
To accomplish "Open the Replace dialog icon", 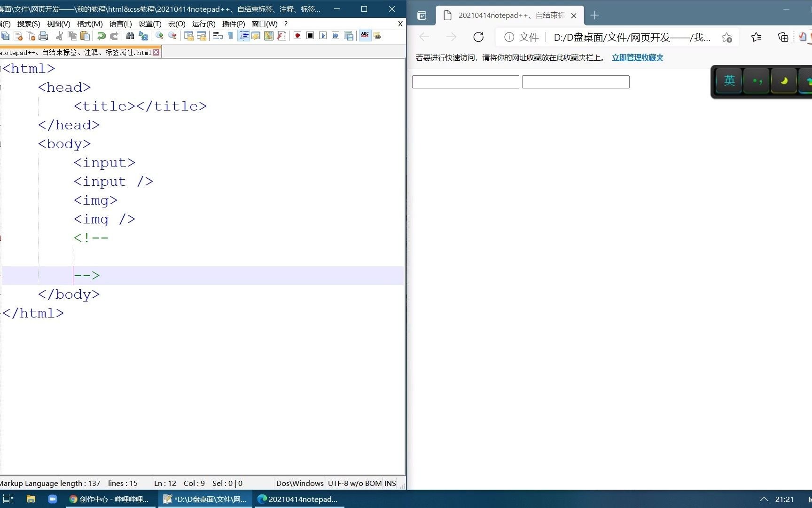I will [x=143, y=36].
